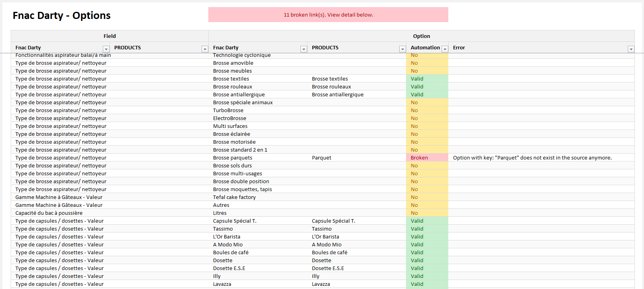Viewport: 644px width, 289px height.
Task: Select the Valid status for Brosse textiles
Action: click(x=427, y=79)
